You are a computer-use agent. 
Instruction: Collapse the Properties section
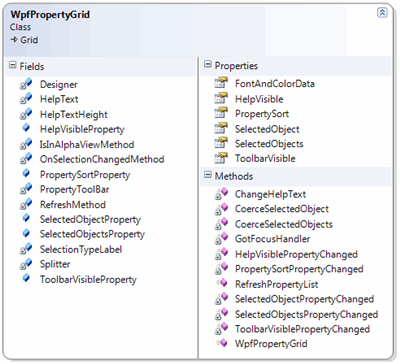[x=208, y=64]
